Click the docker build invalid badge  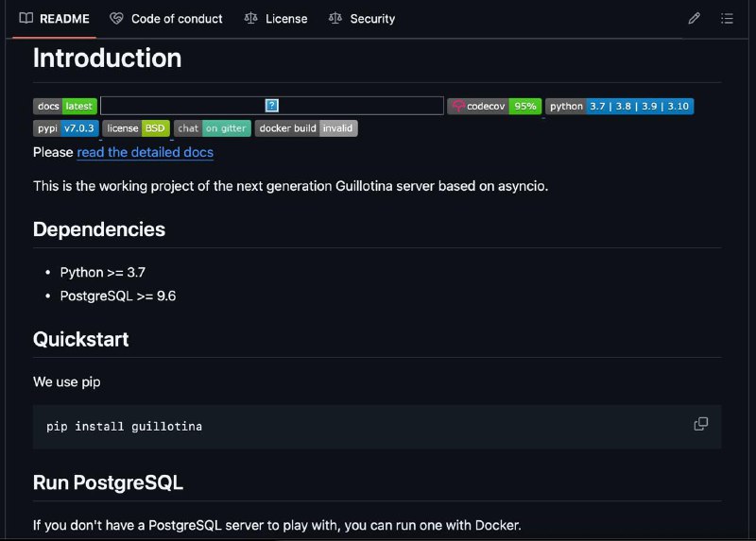click(306, 128)
